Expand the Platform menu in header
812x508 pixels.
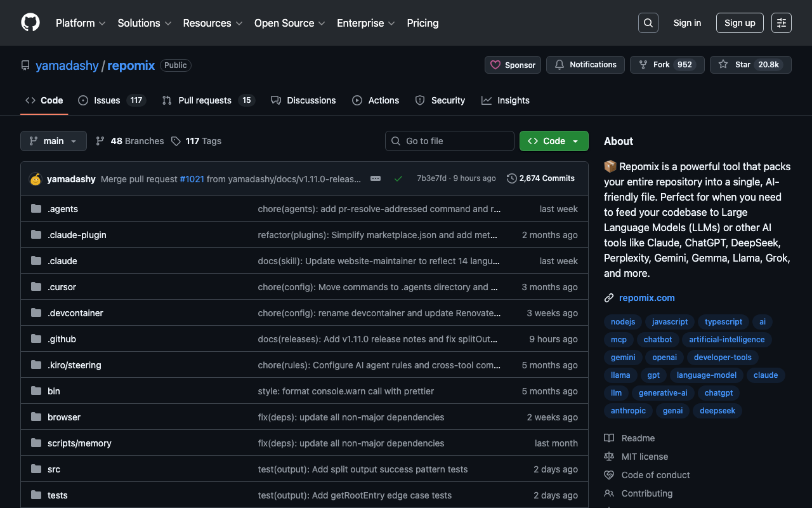[x=81, y=23]
